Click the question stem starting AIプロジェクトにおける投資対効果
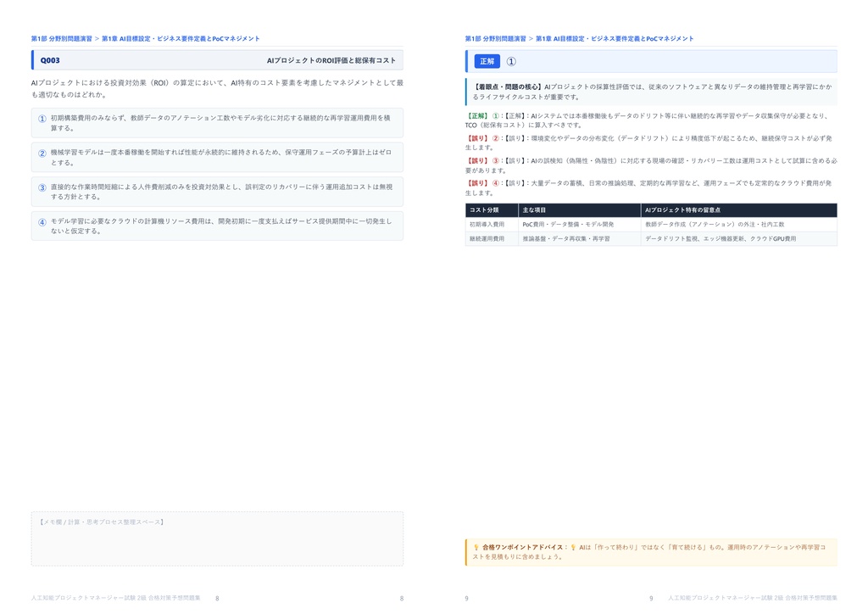The image size is (868, 614). coord(217,88)
